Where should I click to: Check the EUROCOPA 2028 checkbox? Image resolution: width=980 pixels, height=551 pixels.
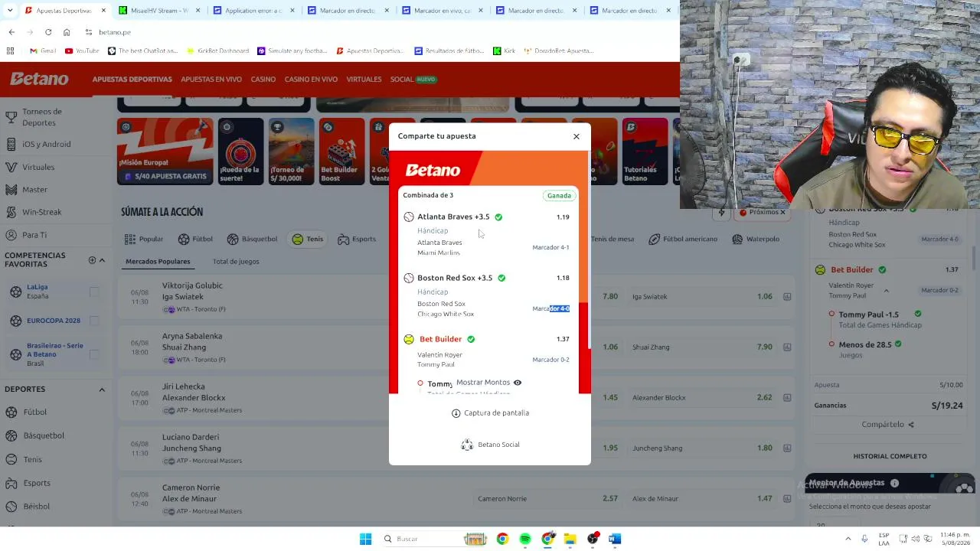click(94, 321)
